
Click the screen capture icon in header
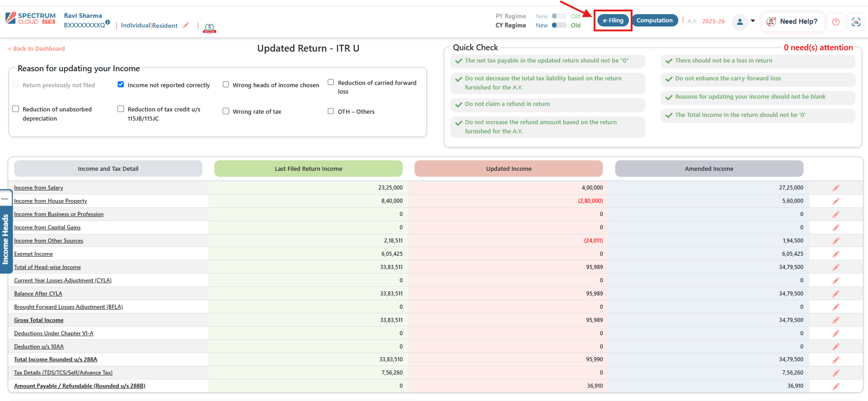(856, 21)
